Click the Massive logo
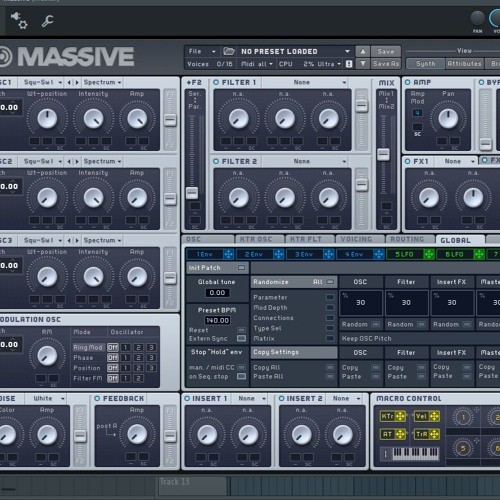500x500 pixels. click(x=67, y=57)
